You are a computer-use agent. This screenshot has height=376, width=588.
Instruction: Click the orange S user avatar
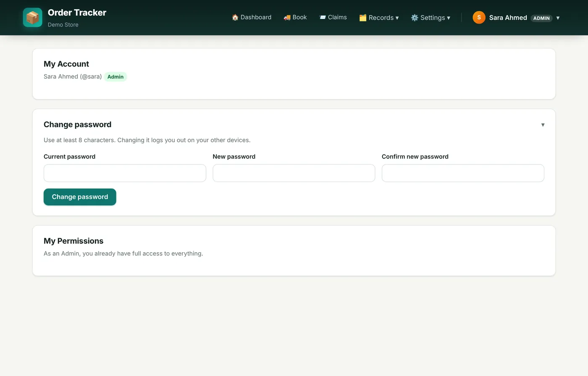coord(479,18)
